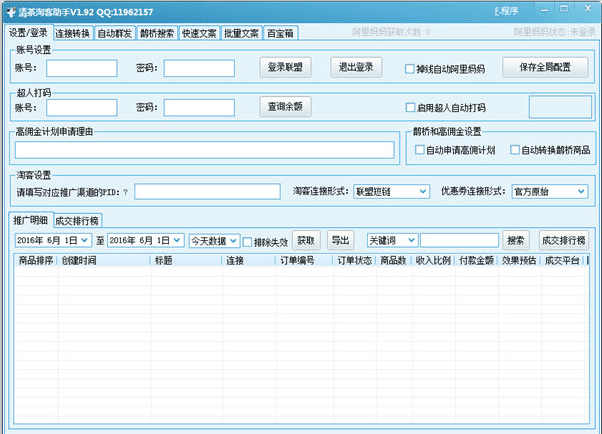
Task: Select the 成交排行榜 sub-tab
Action: [77, 220]
